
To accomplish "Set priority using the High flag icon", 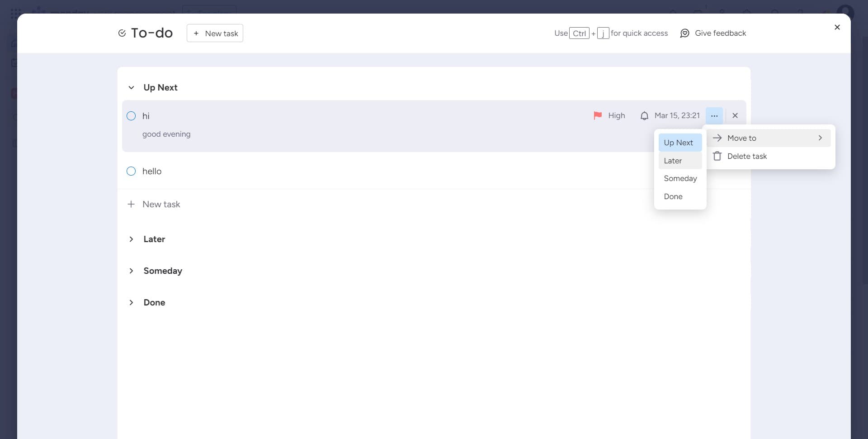I will point(598,115).
